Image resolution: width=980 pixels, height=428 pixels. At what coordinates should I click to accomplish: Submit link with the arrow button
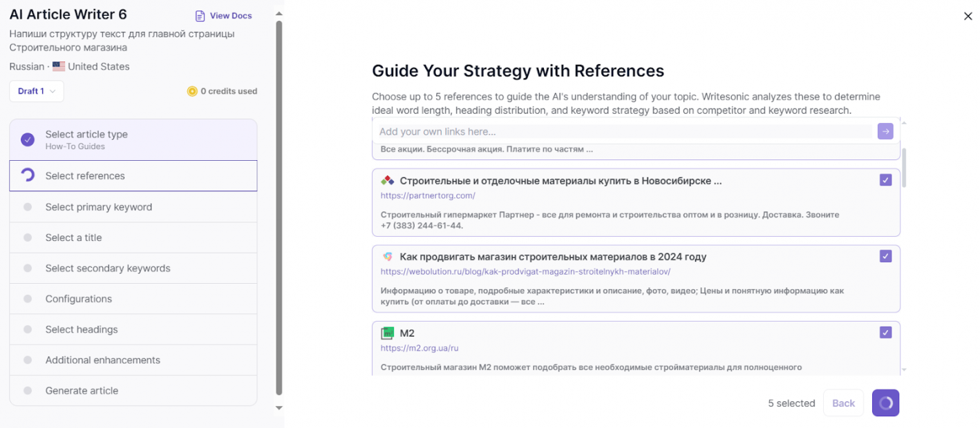(x=885, y=131)
